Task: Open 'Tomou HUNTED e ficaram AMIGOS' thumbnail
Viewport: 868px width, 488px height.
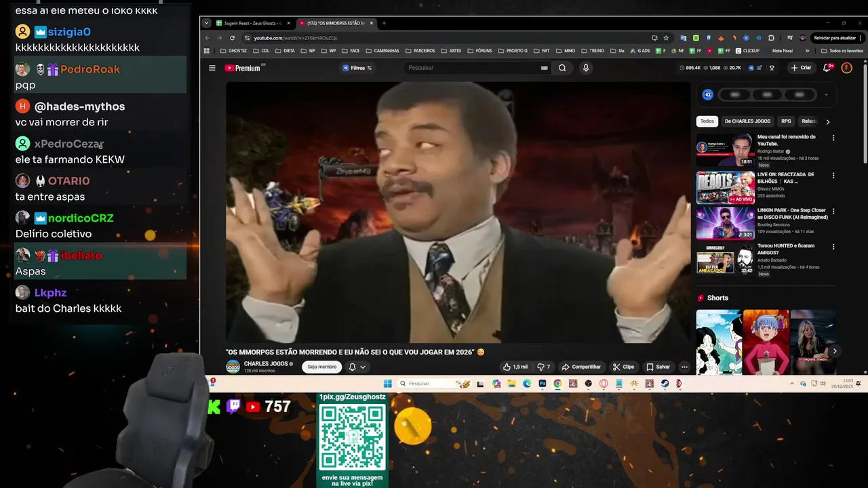Action: pyautogui.click(x=725, y=258)
